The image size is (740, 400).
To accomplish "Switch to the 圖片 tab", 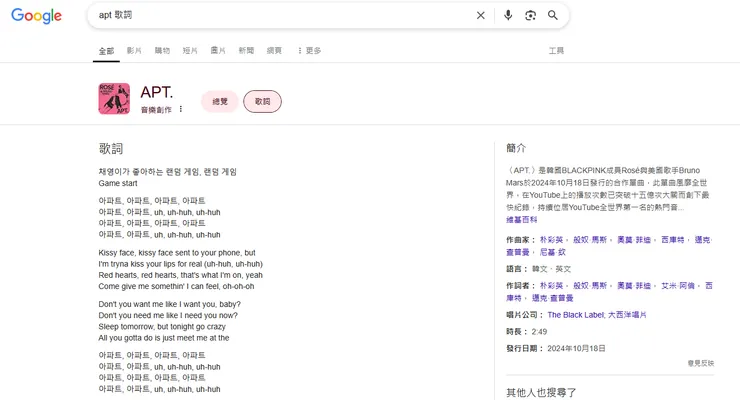I will [x=218, y=50].
